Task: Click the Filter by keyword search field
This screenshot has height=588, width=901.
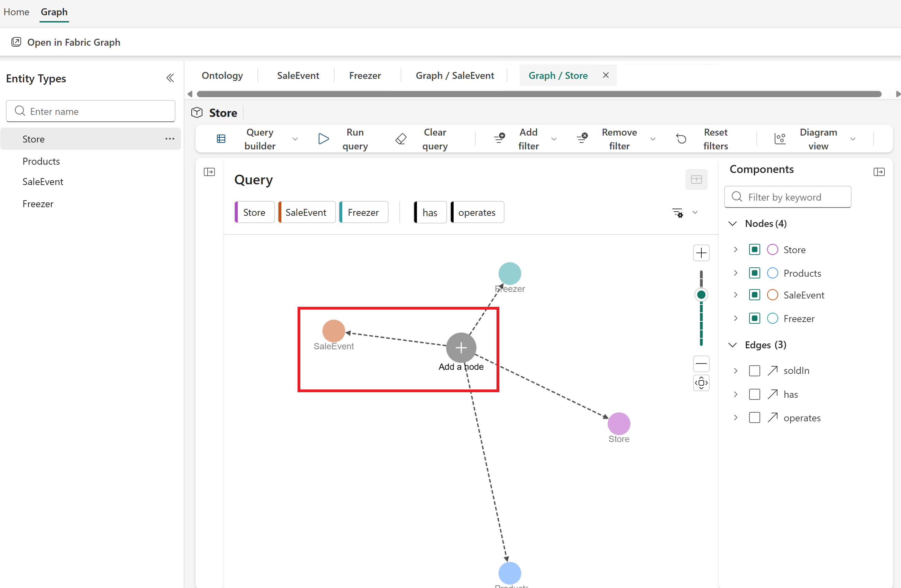Action: coord(788,197)
